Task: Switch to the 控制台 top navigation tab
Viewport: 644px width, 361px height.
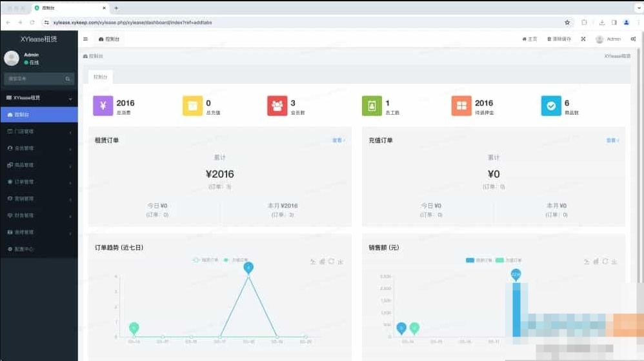Action: point(109,39)
